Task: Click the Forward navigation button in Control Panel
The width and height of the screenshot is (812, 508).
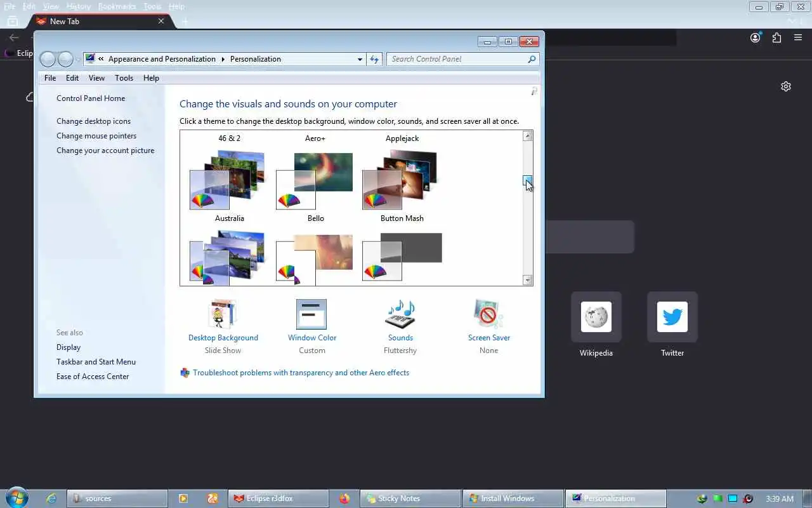Action: click(x=65, y=59)
